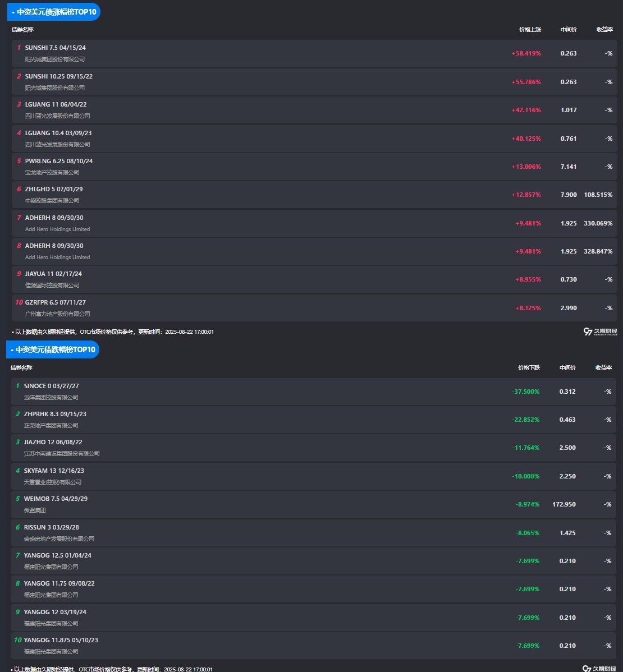Image resolution: width=623 pixels, height=672 pixels.
Task: Click the 330.069% yield for ADHERH
Action: [x=598, y=223]
